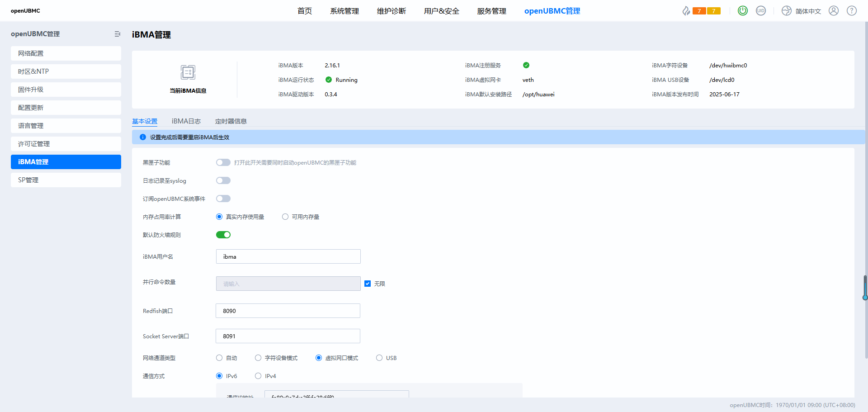Enable the 黑匣子功能 switch
Viewport: 868px width, 412px height.
[x=223, y=162]
